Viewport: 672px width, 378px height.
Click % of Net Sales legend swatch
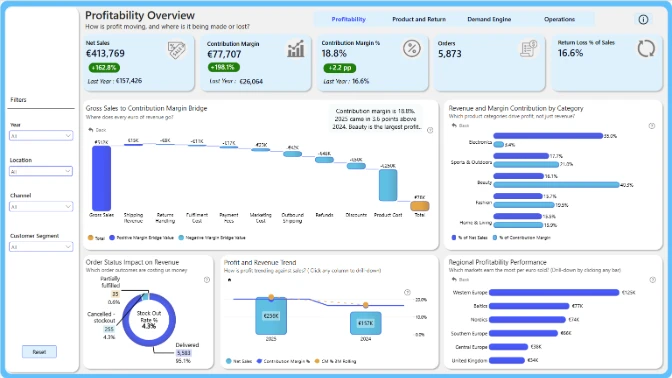coord(453,237)
